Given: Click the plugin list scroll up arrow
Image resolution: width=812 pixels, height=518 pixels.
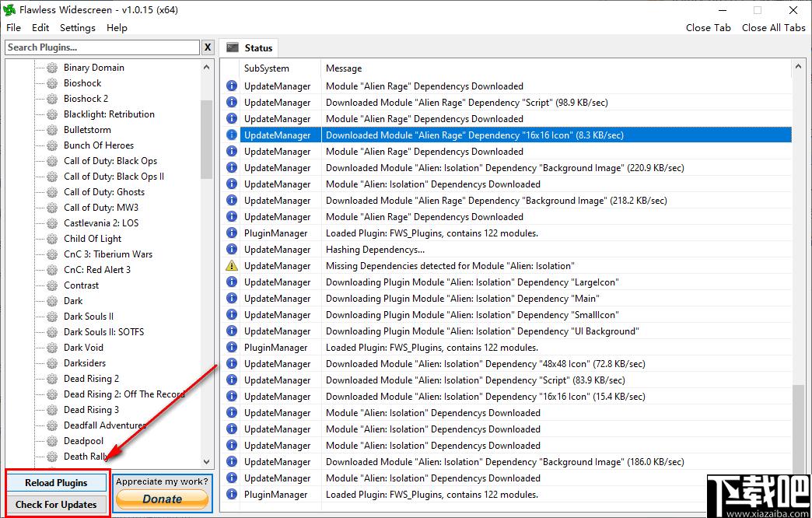Looking at the screenshot, I should click(207, 68).
